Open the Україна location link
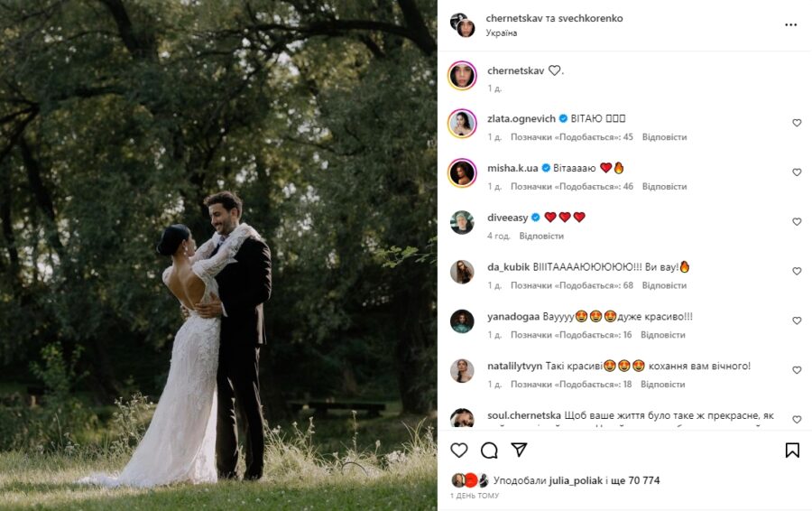Screen dimensions: 812x511 point(502,33)
